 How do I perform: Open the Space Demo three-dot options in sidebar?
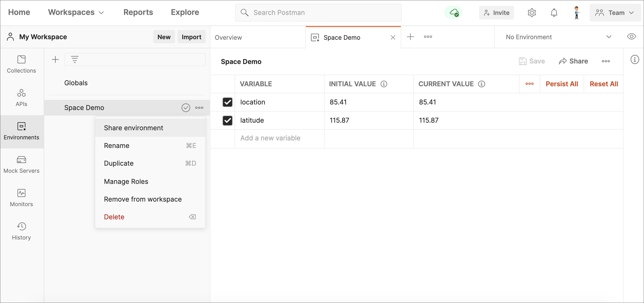coord(199,108)
